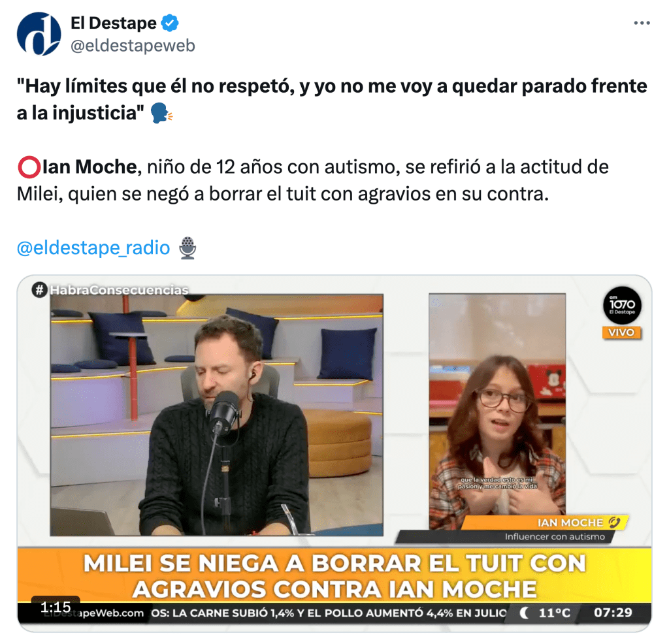Click the red circle emoji before Ian Moche
The height and width of the screenshot is (644, 669).
coord(29,167)
